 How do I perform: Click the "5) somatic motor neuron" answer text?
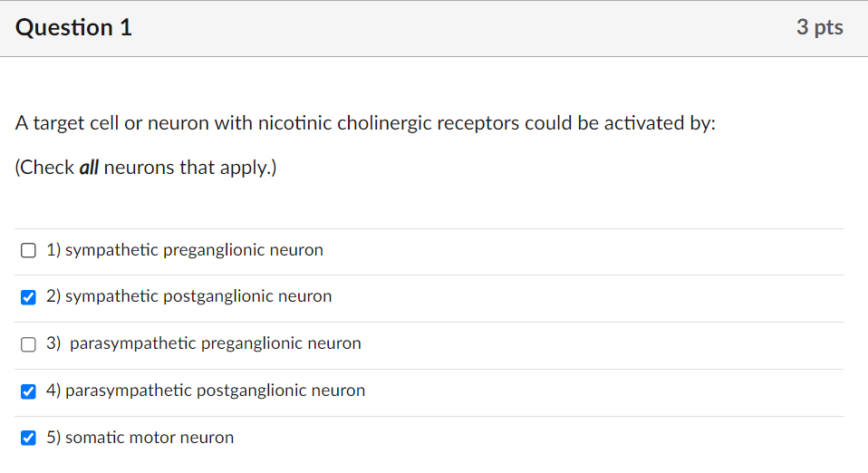click(x=140, y=438)
